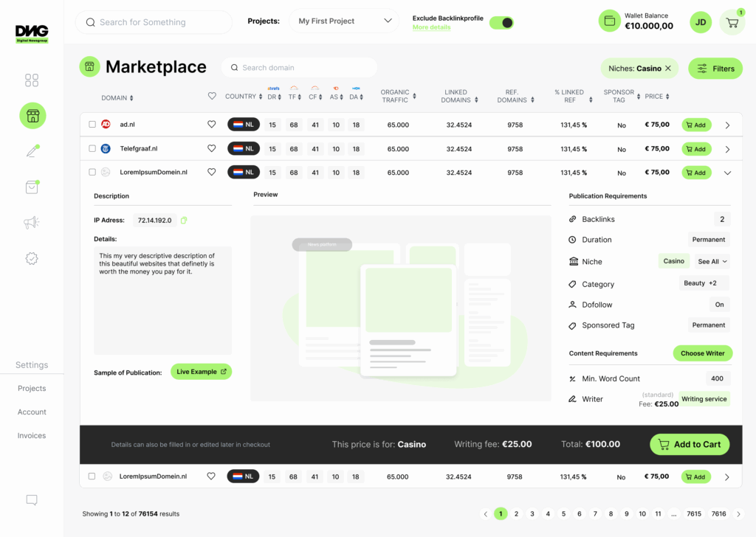Open Projects in settings menu
756x537 pixels.
32,388
